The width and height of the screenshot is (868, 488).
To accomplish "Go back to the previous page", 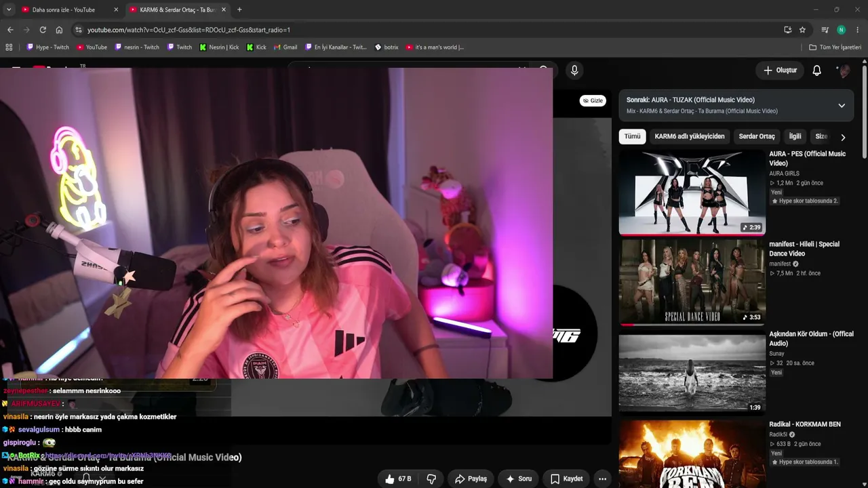I will click(10, 30).
